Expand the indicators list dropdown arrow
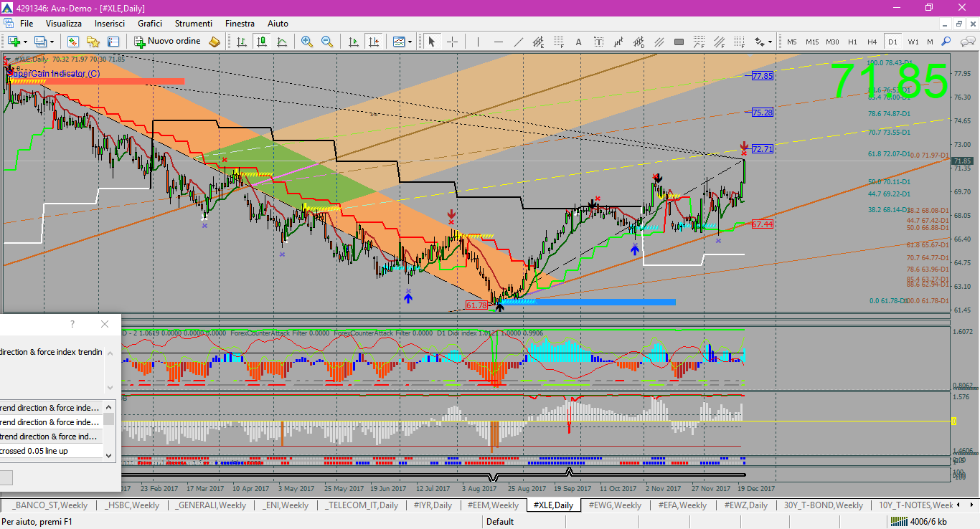The image size is (980, 529). click(410, 42)
